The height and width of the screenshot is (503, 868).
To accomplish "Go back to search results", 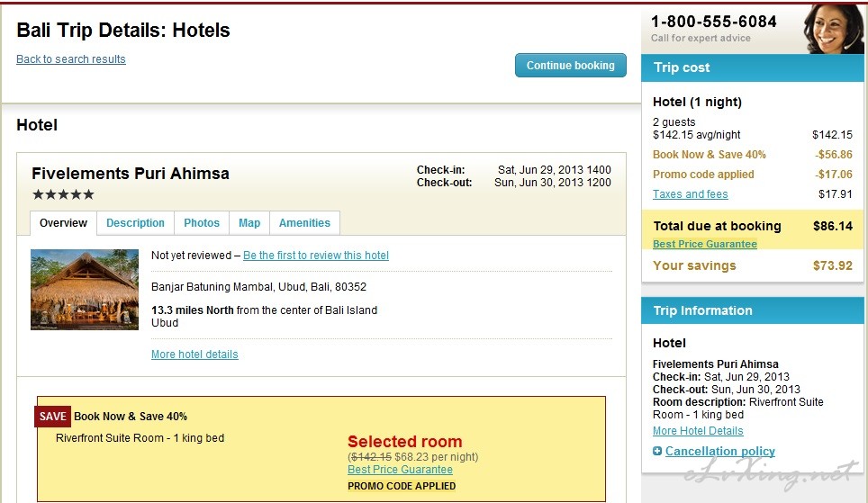I will pyautogui.click(x=71, y=59).
